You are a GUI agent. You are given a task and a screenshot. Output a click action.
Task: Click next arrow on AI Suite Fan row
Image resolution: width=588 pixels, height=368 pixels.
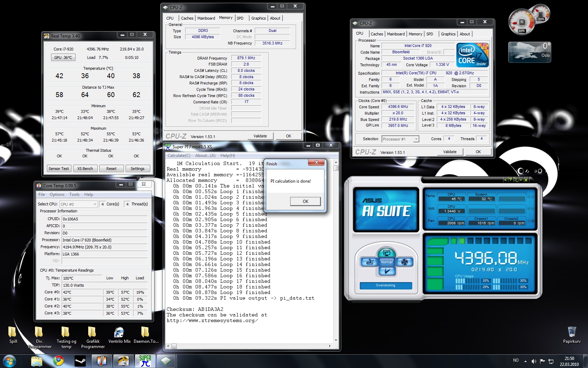[533, 221]
